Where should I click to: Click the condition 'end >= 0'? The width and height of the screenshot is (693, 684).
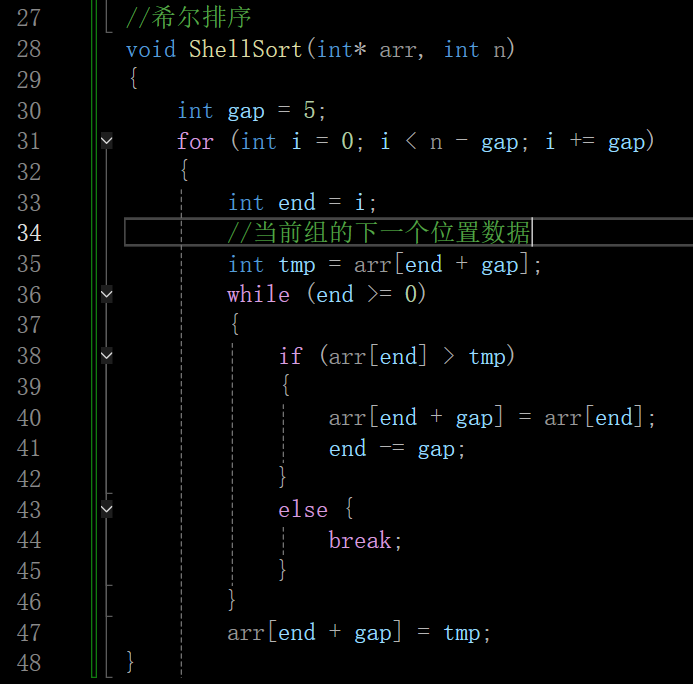click(366, 295)
